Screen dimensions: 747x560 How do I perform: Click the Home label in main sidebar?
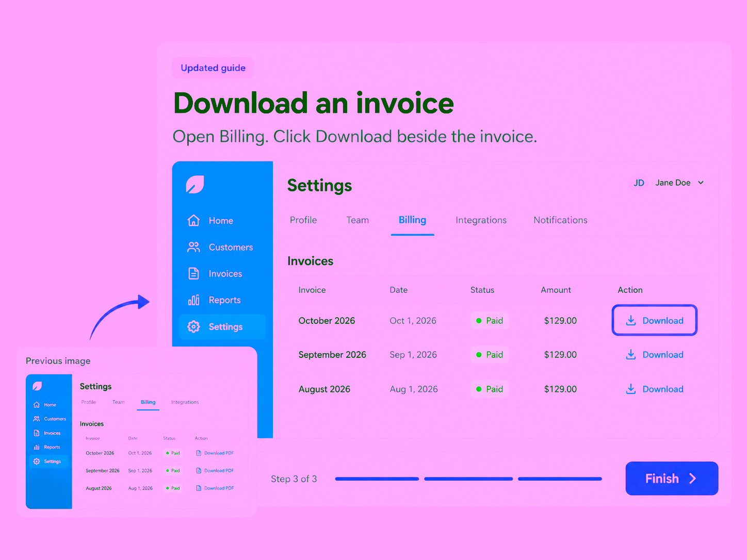221,221
